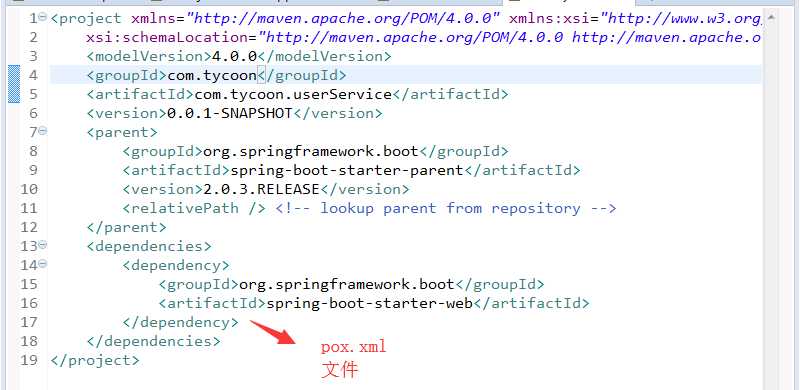800x390 pixels.
Task: Click the com.tycoon.userService artifactId value
Action: pos(293,94)
